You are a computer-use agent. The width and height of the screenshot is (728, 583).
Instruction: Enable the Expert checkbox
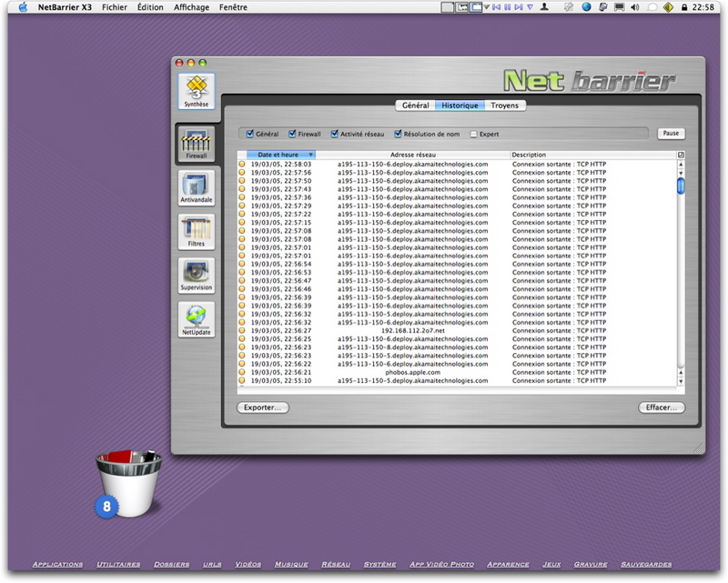point(473,134)
